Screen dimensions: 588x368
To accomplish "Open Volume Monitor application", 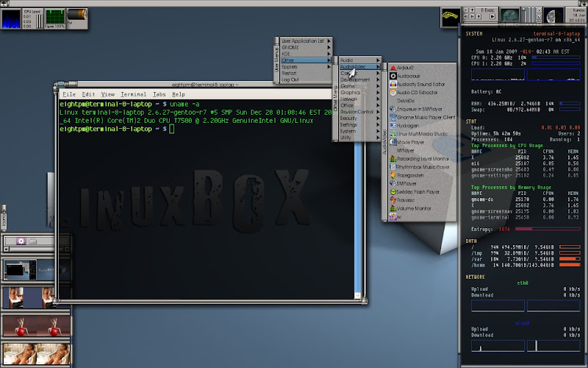I will click(415, 209).
